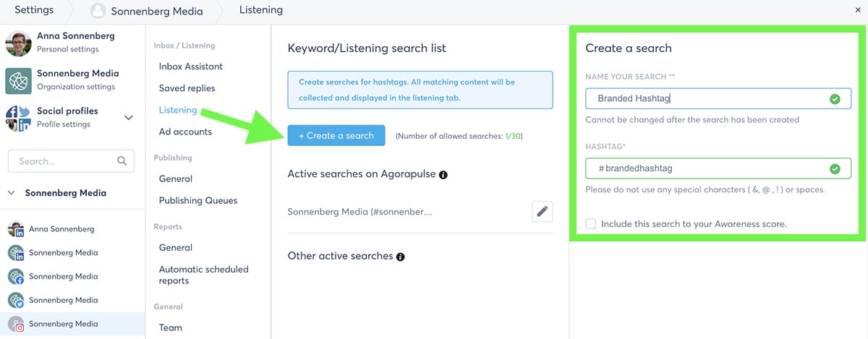This screenshot has height=339, width=868.
Task: Enable Include this search to Awareness score
Action: click(x=591, y=224)
